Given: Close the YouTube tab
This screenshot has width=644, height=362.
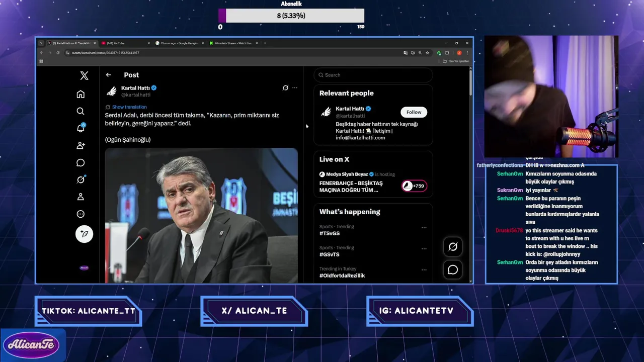Looking at the screenshot, I should (x=149, y=43).
